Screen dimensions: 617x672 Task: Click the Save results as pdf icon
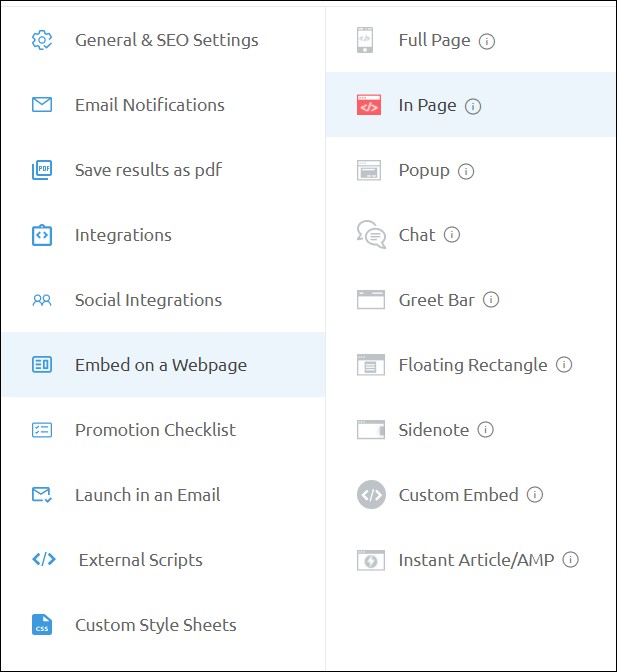coord(42,170)
